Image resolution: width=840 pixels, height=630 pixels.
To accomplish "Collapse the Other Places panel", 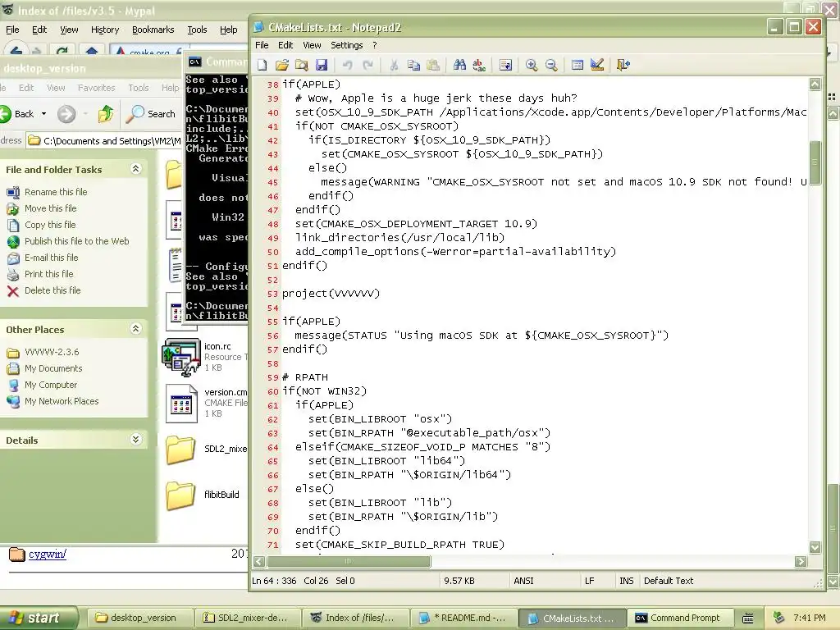I will tap(135, 329).
